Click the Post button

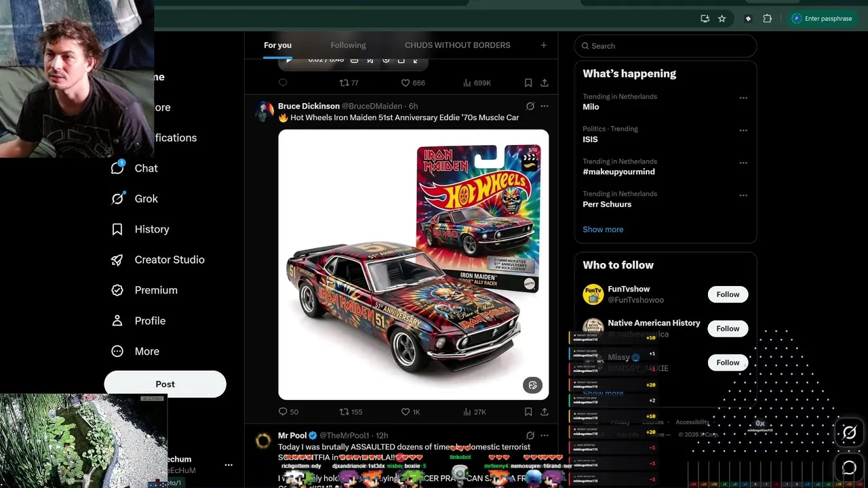click(x=165, y=384)
